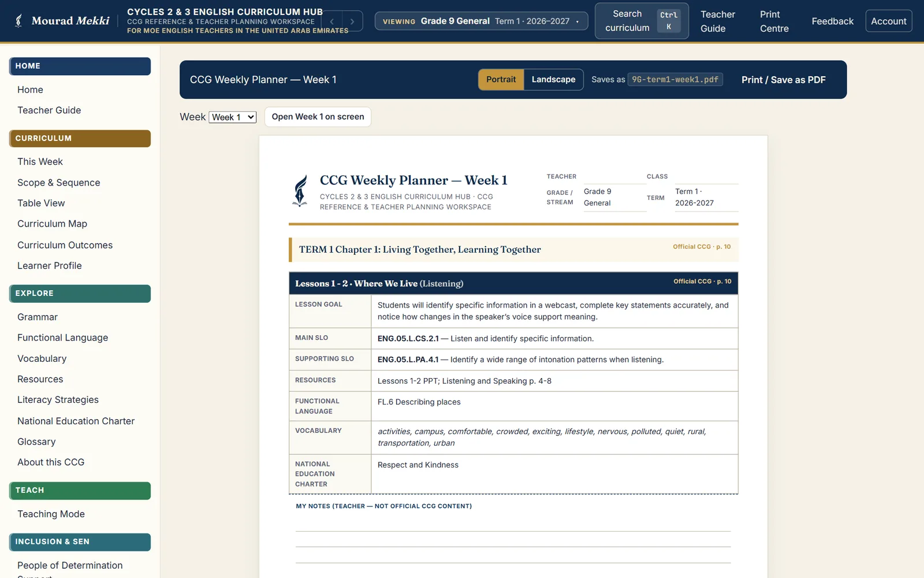The height and width of the screenshot is (578, 924).
Task: Collapse the TEACH sidebar section header
Action: [80, 490]
